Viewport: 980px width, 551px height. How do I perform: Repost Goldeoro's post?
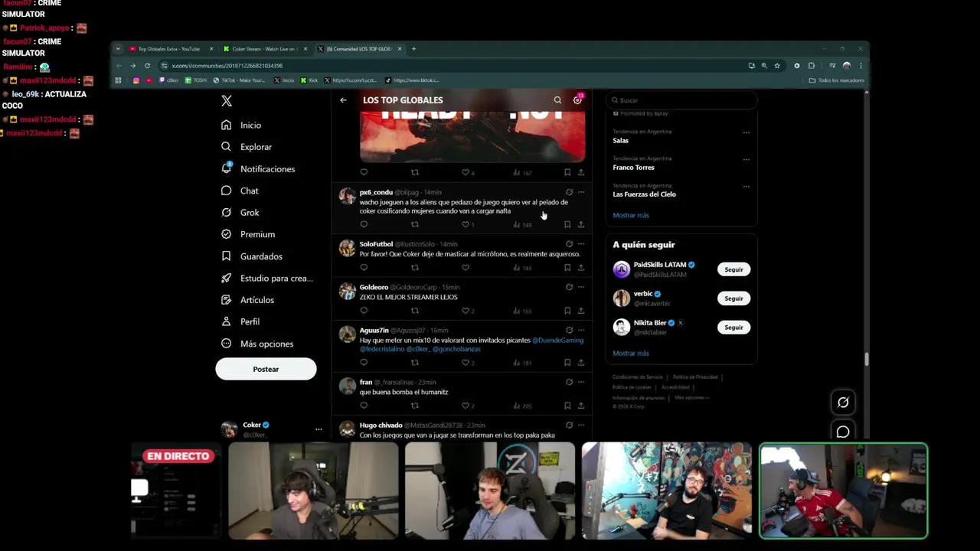pyautogui.click(x=414, y=311)
